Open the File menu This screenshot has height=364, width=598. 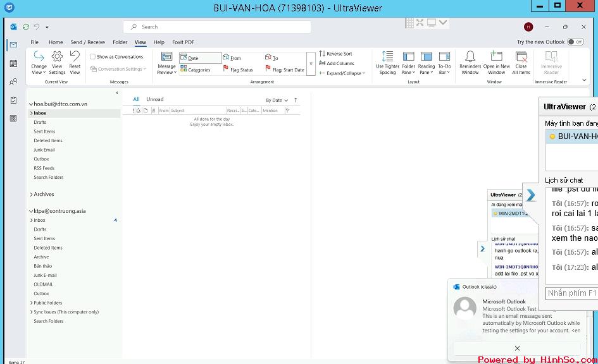(34, 42)
